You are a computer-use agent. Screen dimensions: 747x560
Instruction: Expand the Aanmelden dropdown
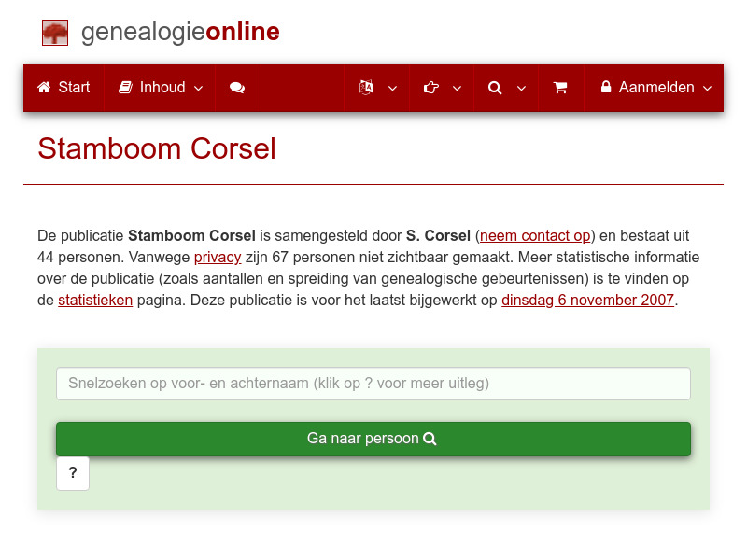tap(709, 87)
